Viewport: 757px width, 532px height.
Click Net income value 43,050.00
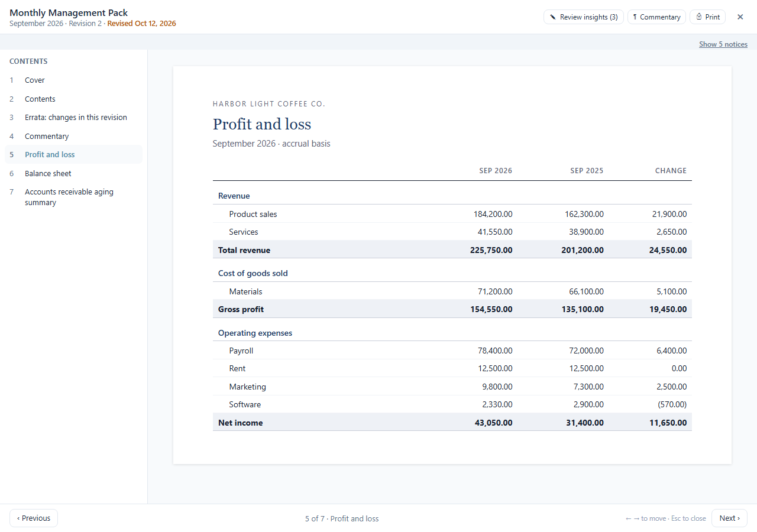click(x=494, y=423)
